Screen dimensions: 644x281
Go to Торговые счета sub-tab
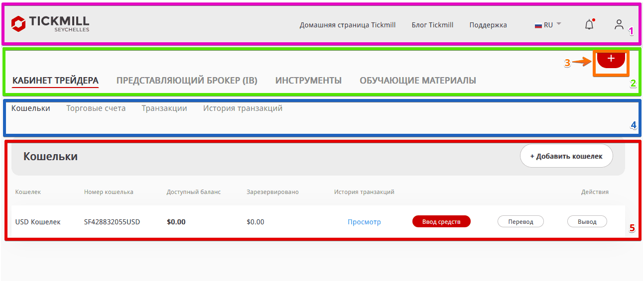pos(96,108)
